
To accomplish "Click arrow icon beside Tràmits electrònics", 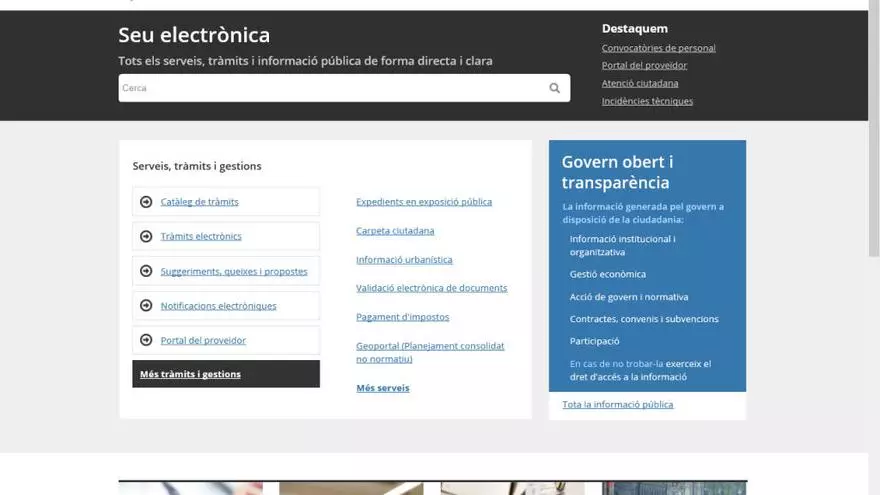I will 146,237.
